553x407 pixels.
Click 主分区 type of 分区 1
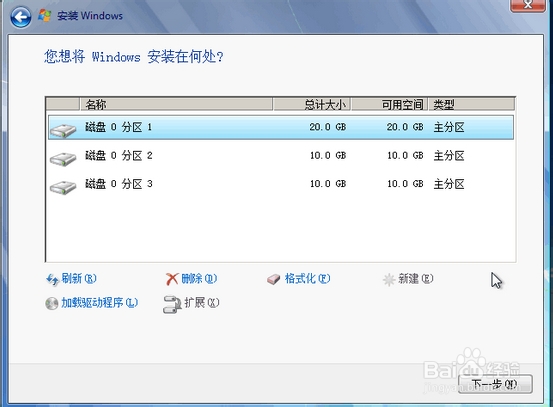449,127
